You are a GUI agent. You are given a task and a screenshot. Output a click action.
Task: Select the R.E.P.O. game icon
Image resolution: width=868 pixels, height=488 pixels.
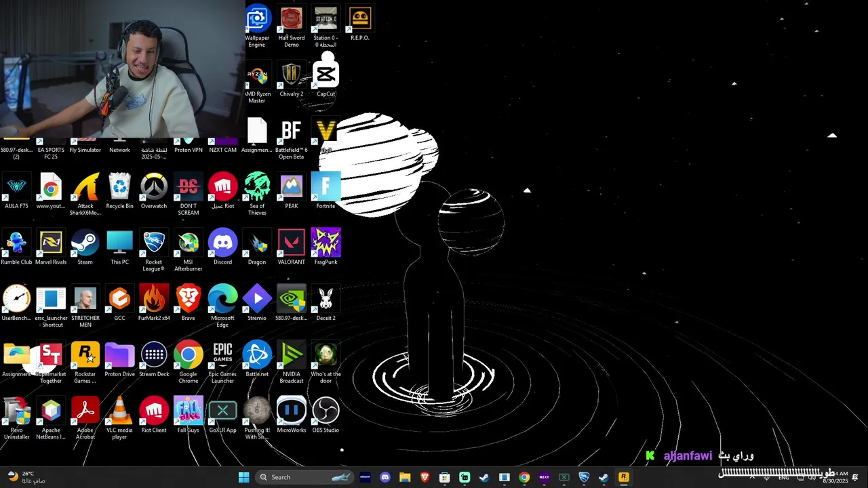click(x=360, y=24)
